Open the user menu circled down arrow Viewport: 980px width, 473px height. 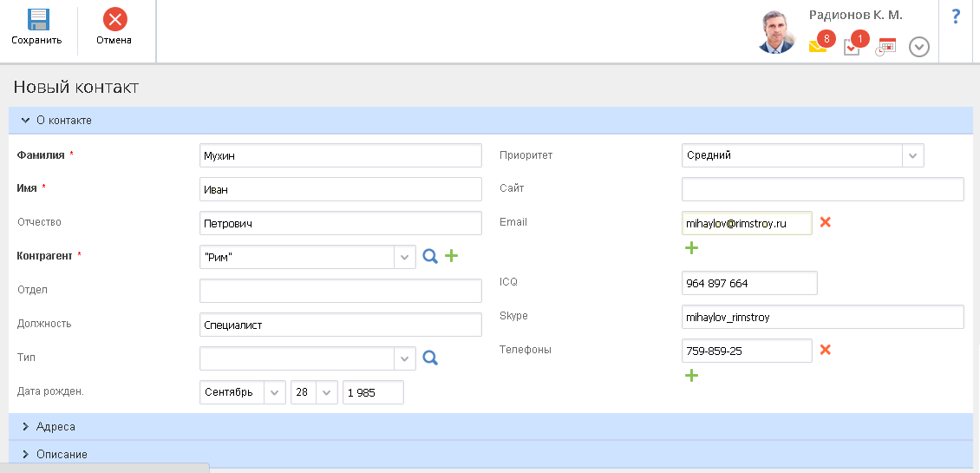click(x=919, y=47)
